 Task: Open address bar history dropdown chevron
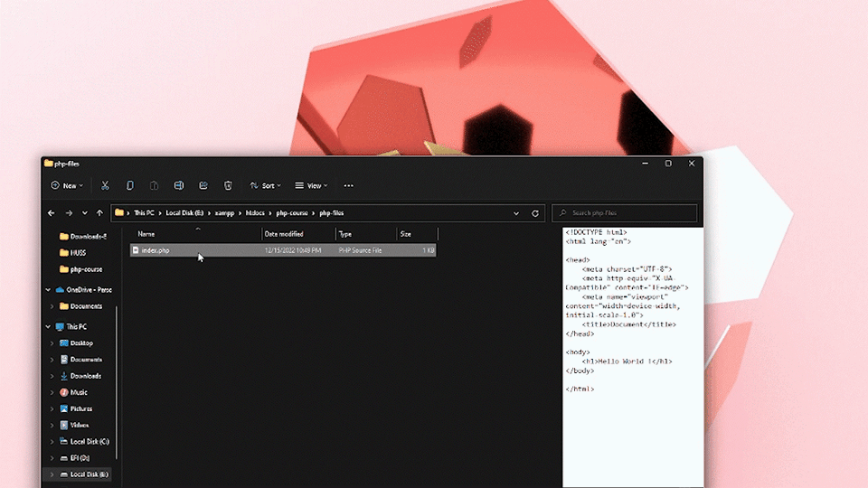click(x=516, y=213)
